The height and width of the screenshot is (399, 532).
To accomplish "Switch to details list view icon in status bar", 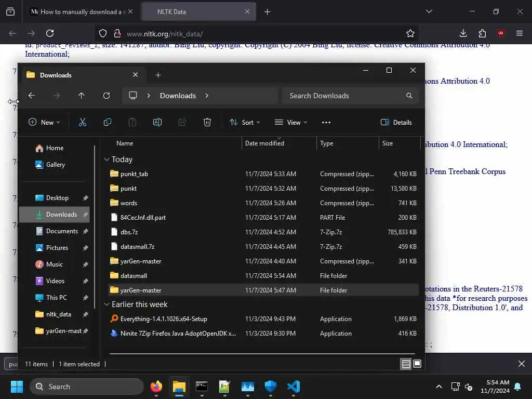I will (406, 364).
